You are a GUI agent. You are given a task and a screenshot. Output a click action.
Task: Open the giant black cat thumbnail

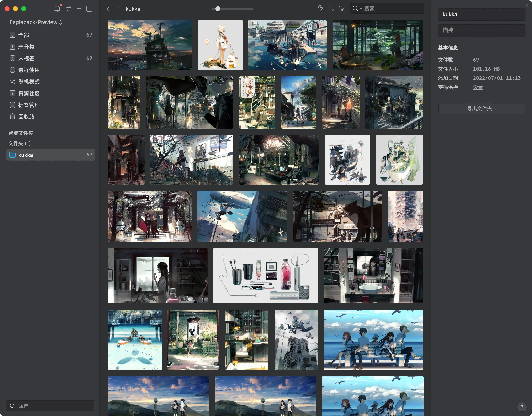click(x=337, y=216)
